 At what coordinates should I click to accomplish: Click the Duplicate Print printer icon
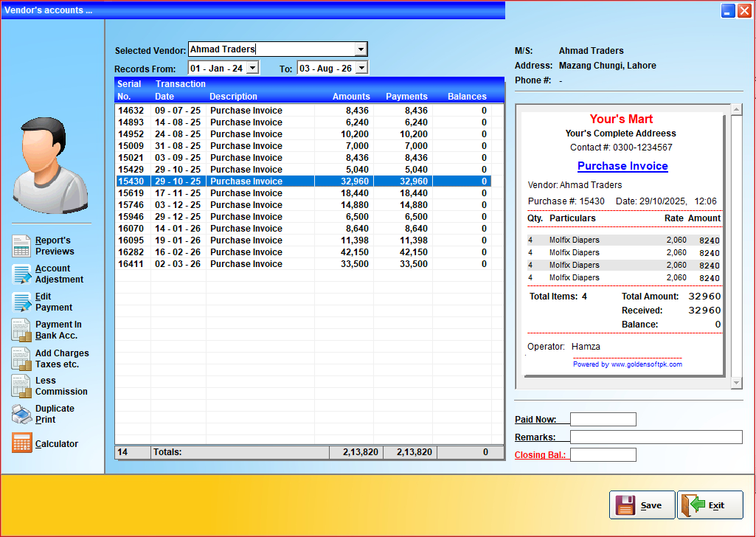pos(21,414)
